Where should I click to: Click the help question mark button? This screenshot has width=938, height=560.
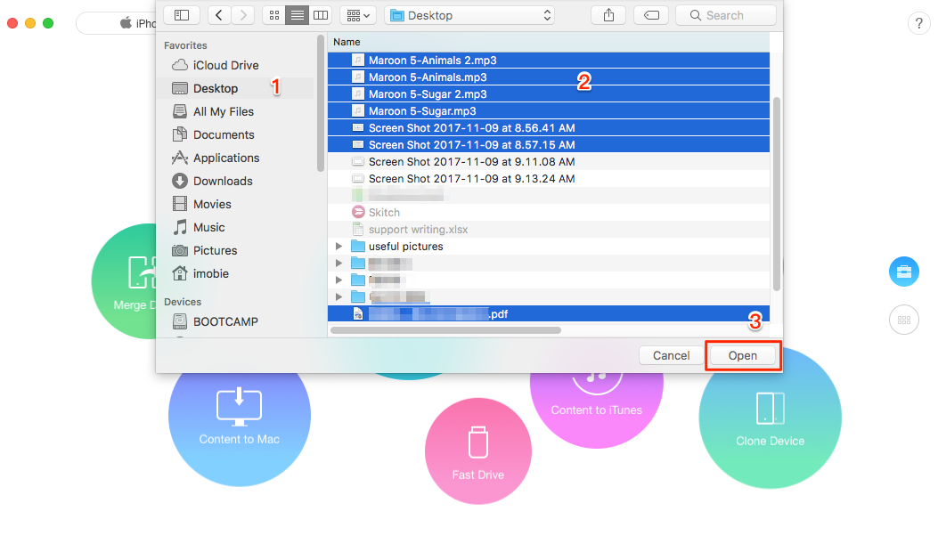point(919,24)
